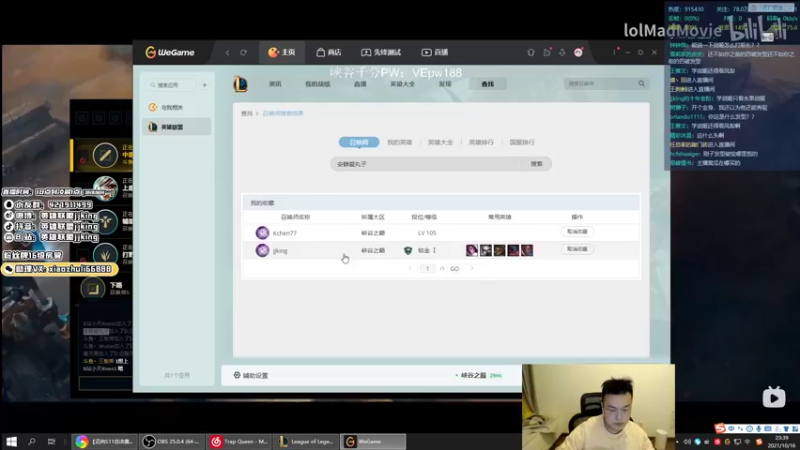Open the 英雄大全 tab in the League menu
800x450 pixels.
[403, 84]
